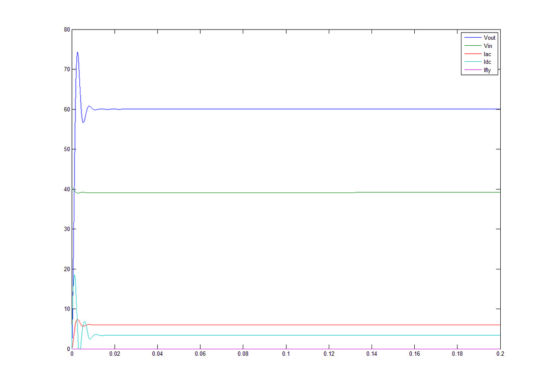Click the Ifly legend entry text
The image size is (553, 392).
point(487,70)
